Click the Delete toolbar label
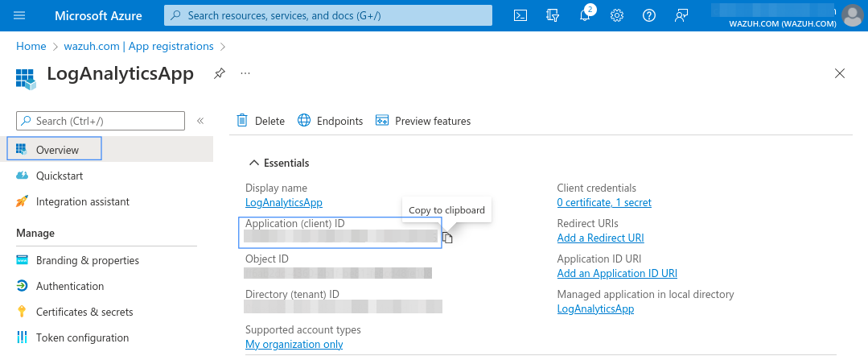 pos(269,121)
